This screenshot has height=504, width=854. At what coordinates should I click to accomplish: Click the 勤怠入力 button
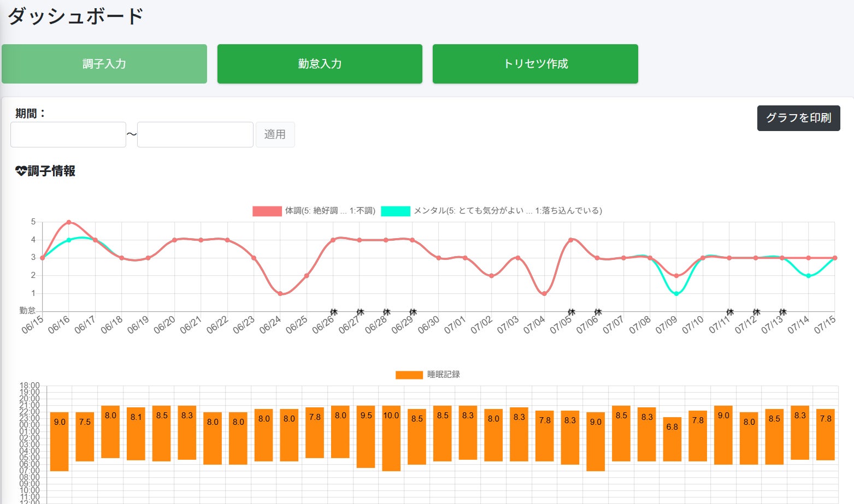click(x=320, y=64)
